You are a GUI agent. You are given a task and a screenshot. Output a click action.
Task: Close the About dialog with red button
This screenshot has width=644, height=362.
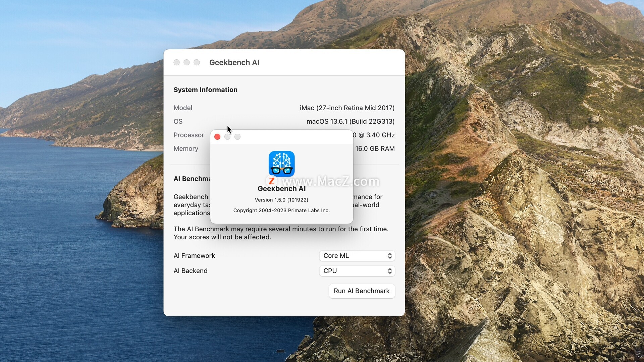click(x=217, y=137)
